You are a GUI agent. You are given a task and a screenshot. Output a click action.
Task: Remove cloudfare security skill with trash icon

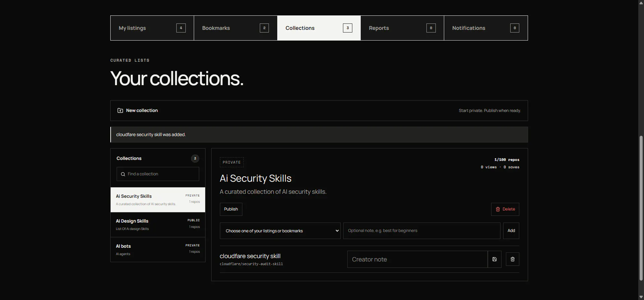512,259
